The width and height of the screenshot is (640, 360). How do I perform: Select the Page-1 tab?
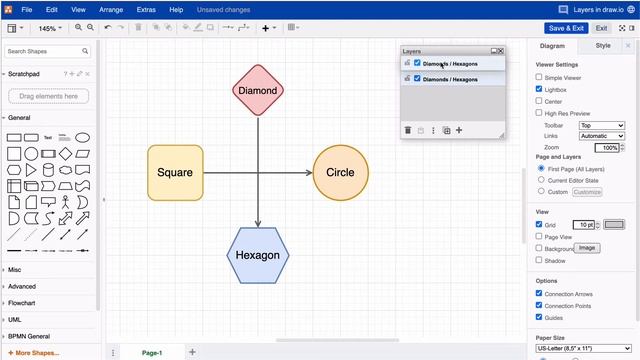[152, 353]
